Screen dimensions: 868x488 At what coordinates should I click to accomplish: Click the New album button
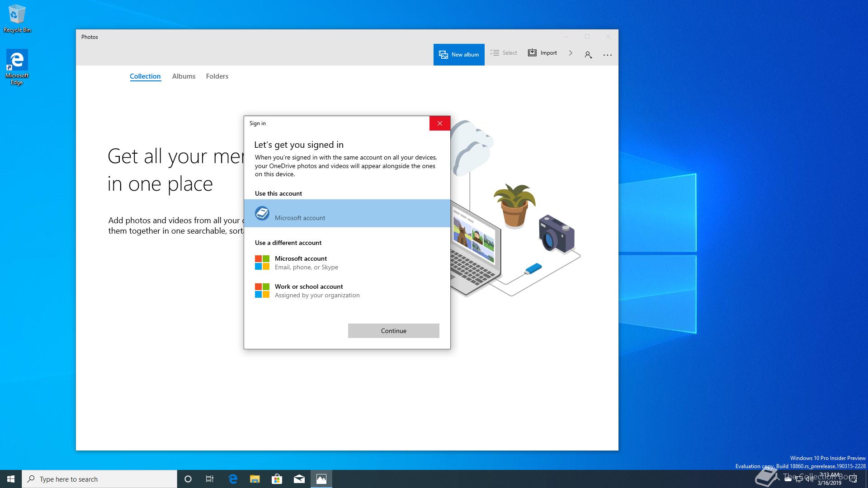(x=459, y=55)
